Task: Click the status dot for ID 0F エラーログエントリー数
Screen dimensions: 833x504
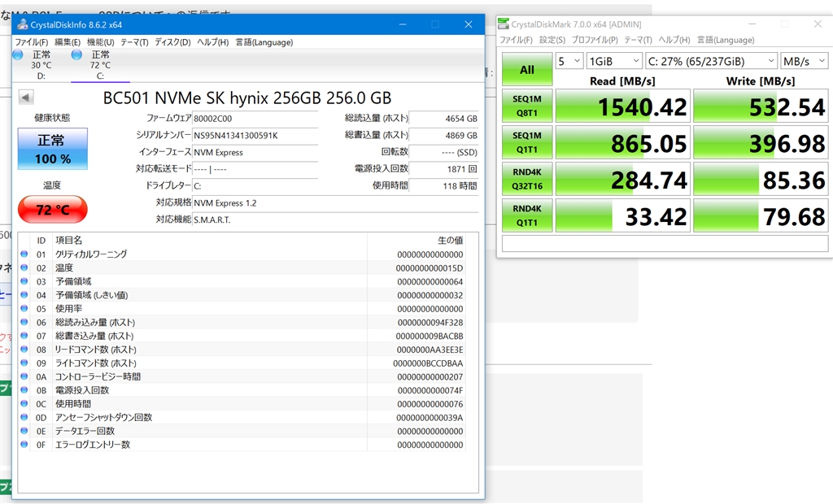Action: pos(24,445)
